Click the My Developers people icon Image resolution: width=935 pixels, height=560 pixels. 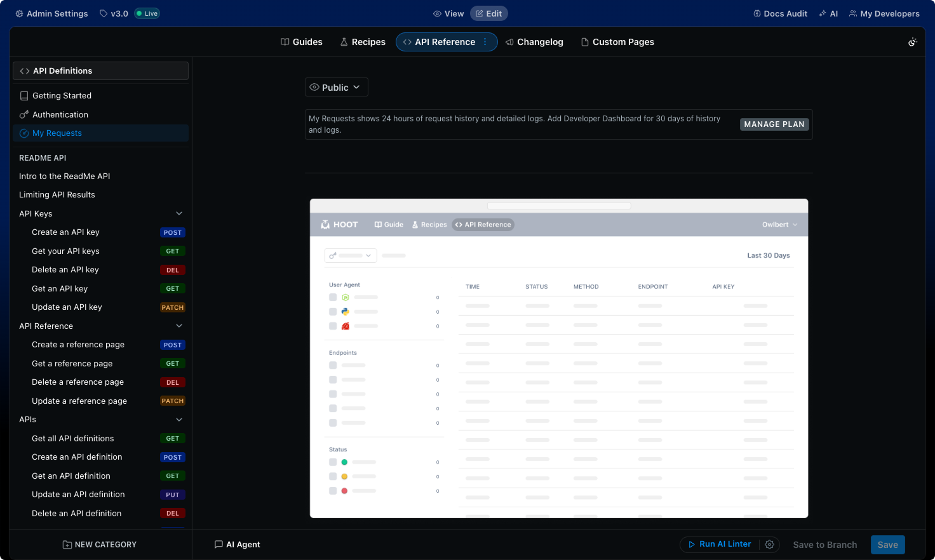[x=853, y=13]
